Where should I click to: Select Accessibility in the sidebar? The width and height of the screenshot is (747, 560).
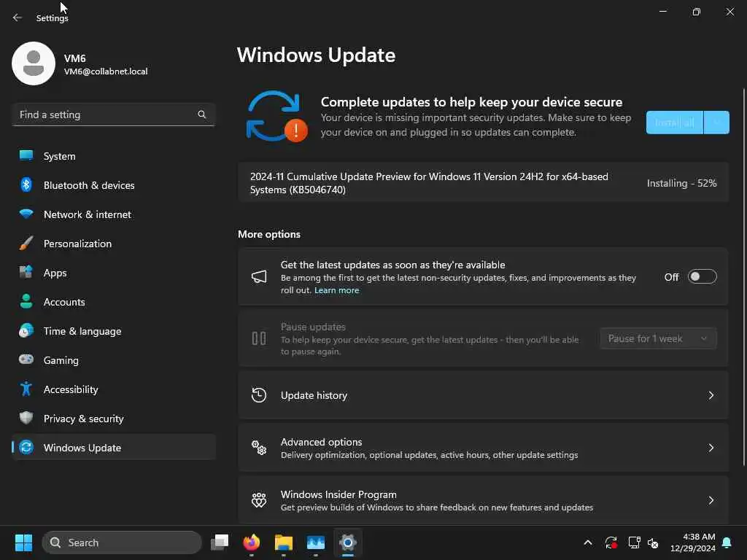114,389
